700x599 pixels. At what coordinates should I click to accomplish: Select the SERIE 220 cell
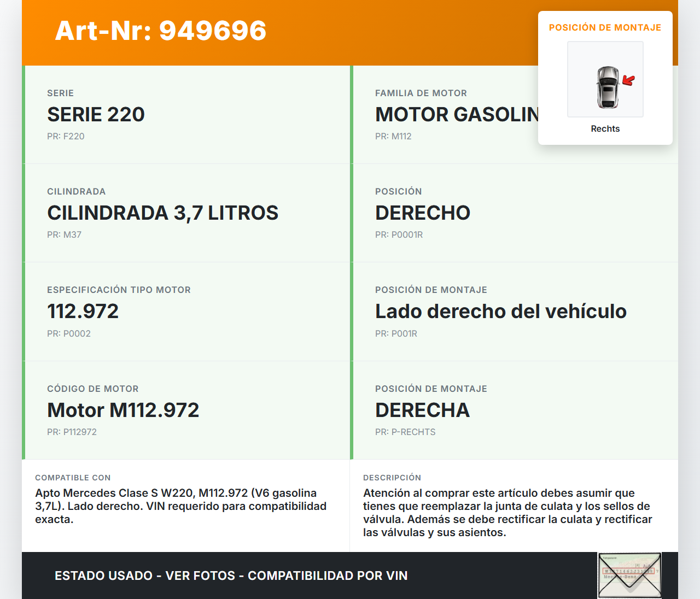click(x=96, y=114)
